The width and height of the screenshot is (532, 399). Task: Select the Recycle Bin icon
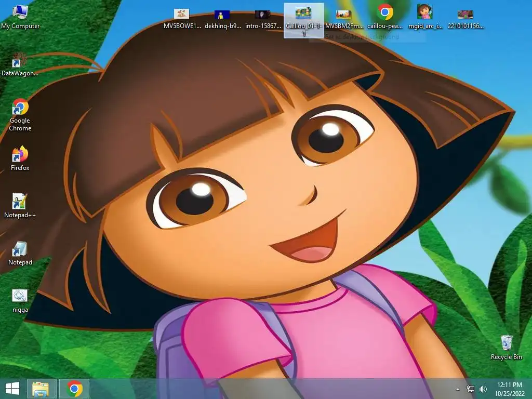(x=506, y=348)
